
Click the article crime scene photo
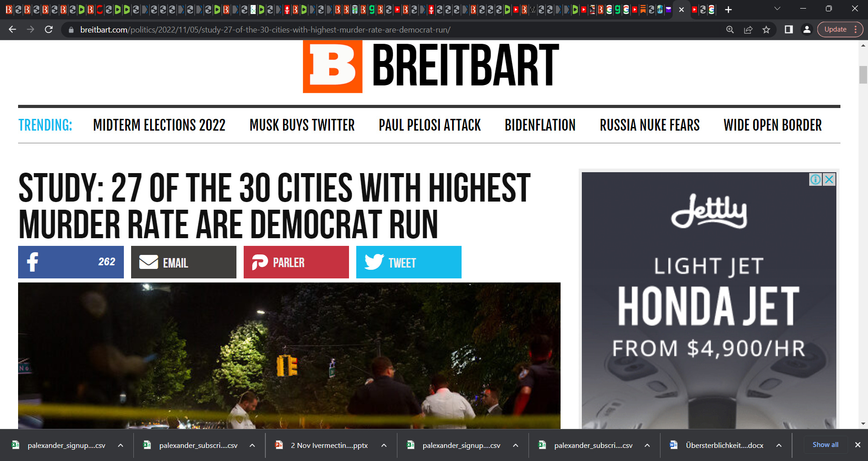pyautogui.click(x=289, y=356)
